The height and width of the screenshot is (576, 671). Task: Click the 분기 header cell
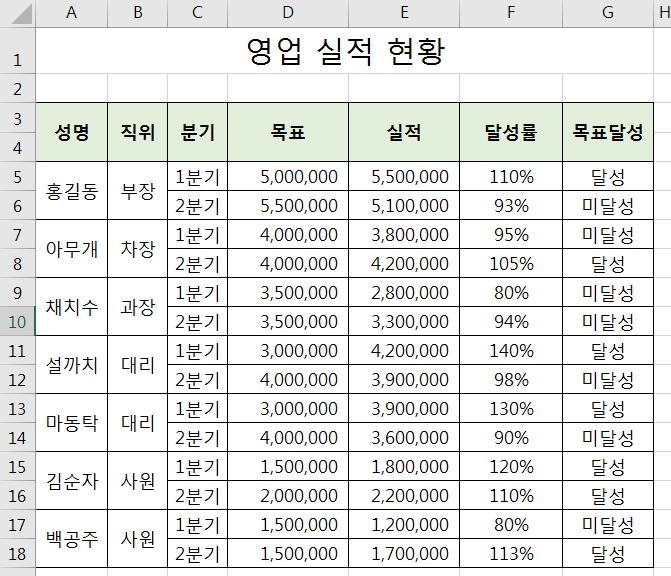197,132
